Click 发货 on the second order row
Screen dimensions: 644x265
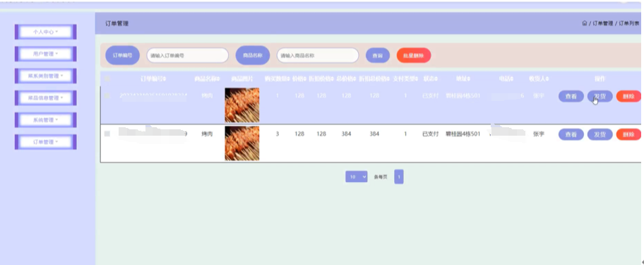pyautogui.click(x=600, y=134)
